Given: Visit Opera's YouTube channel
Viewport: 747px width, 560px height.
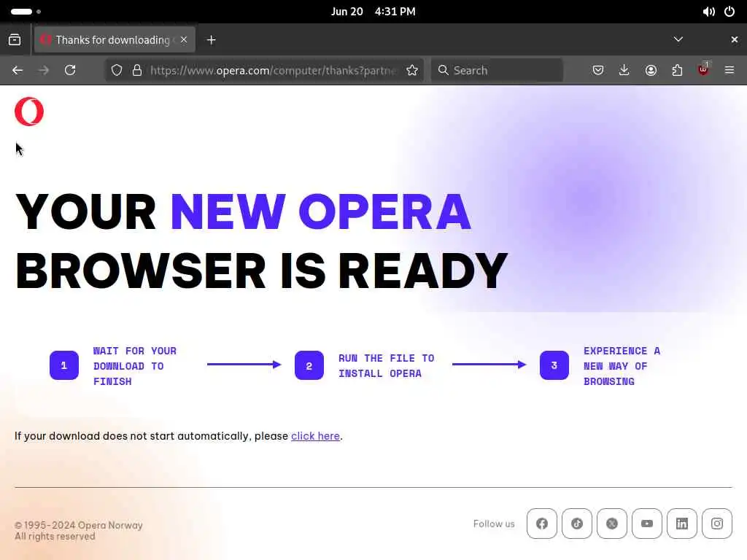Looking at the screenshot, I should (647, 524).
